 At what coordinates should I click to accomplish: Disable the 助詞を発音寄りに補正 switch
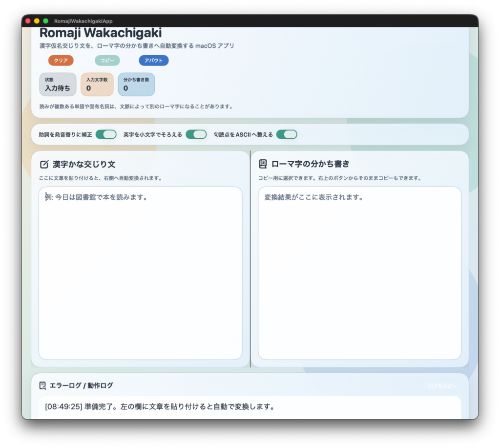[106, 134]
